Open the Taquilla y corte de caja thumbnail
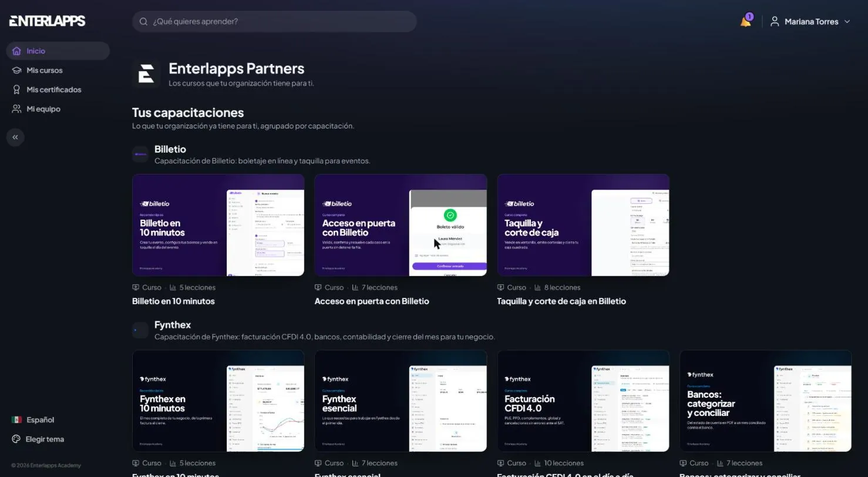This screenshot has width=868, height=477. coord(583,225)
